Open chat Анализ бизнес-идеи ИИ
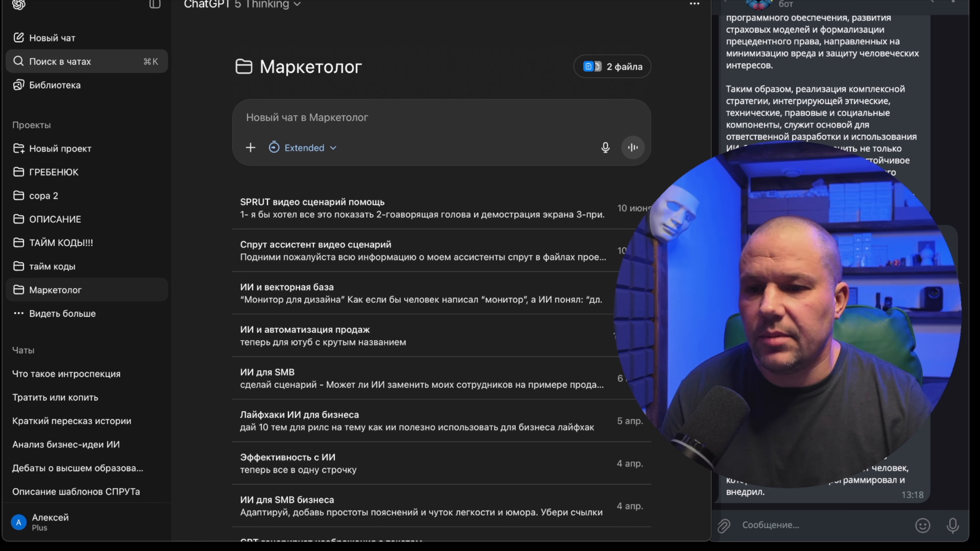 (x=87, y=445)
